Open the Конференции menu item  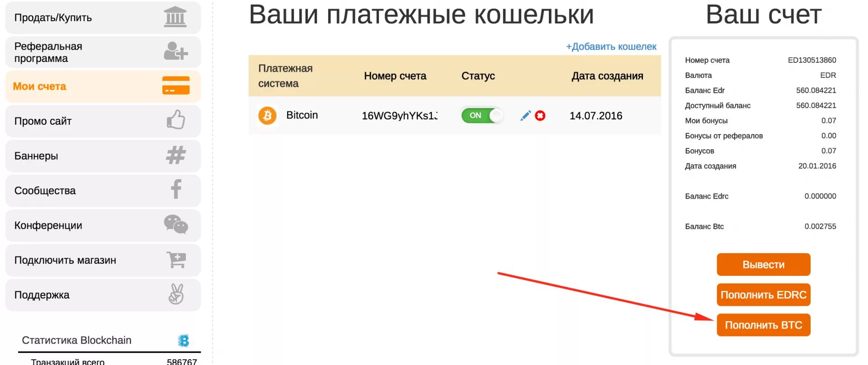(x=103, y=225)
